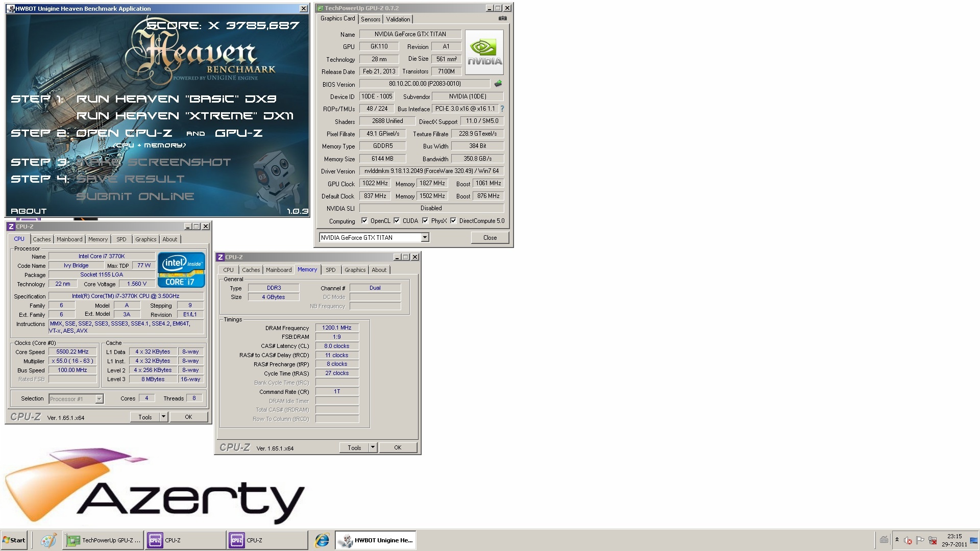980x551 pixels.
Task: Click GPU-Z title bar app icon
Action: coord(320,8)
